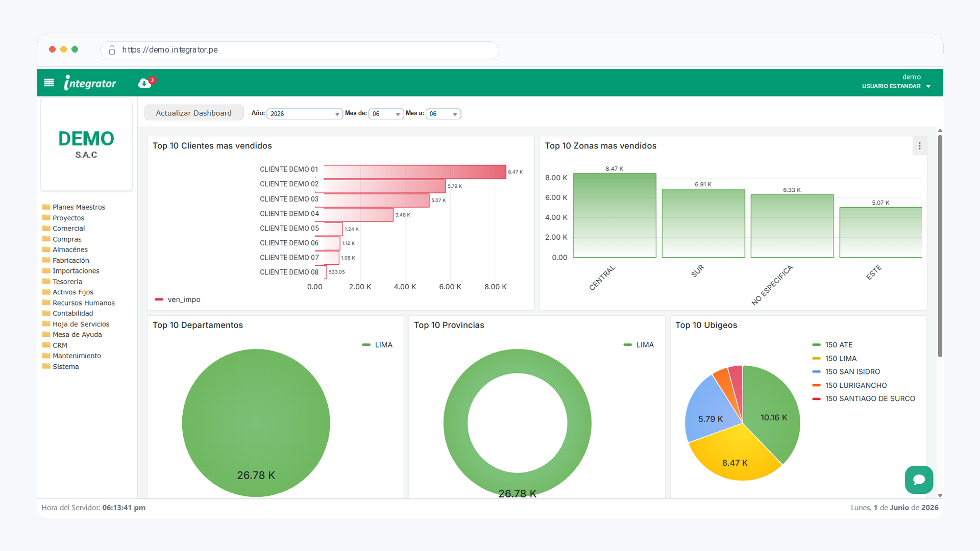Click Contabilidad folder icon

coord(46,313)
